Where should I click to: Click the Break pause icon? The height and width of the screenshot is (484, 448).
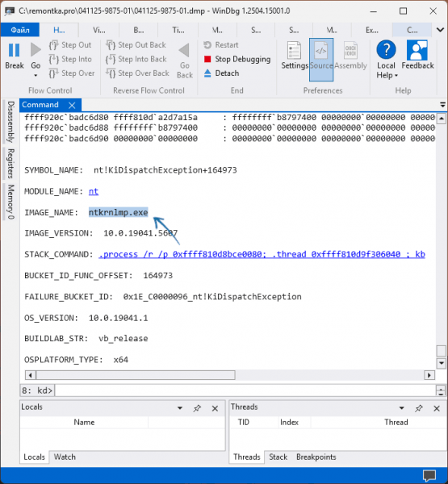[15, 50]
